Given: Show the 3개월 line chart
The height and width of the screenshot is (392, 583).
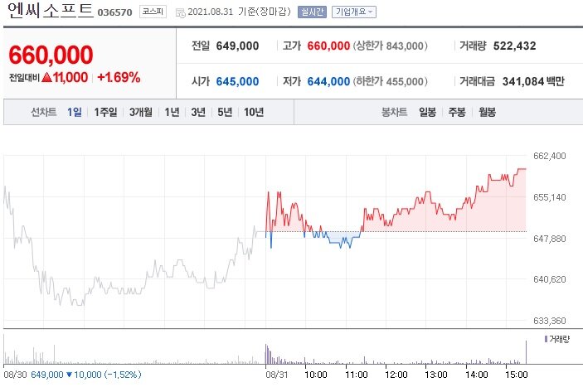Looking at the screenshot, I should pyautogui.click(x=142, y=112).
